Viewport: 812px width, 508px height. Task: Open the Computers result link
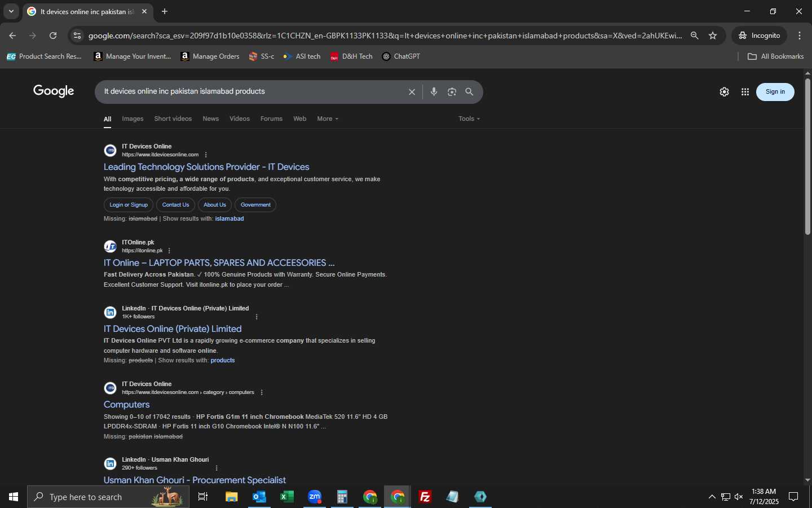[126, 405]
